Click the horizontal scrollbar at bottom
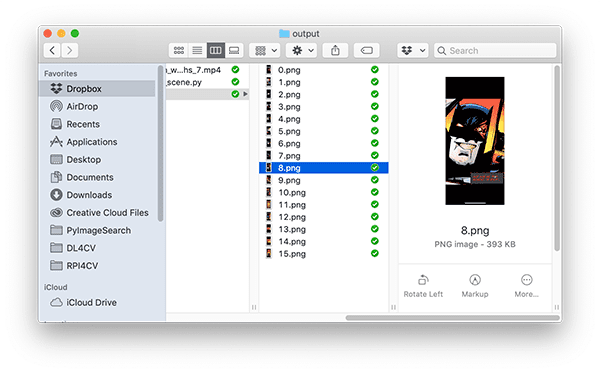Screen dimensions: 600x373 452,318
